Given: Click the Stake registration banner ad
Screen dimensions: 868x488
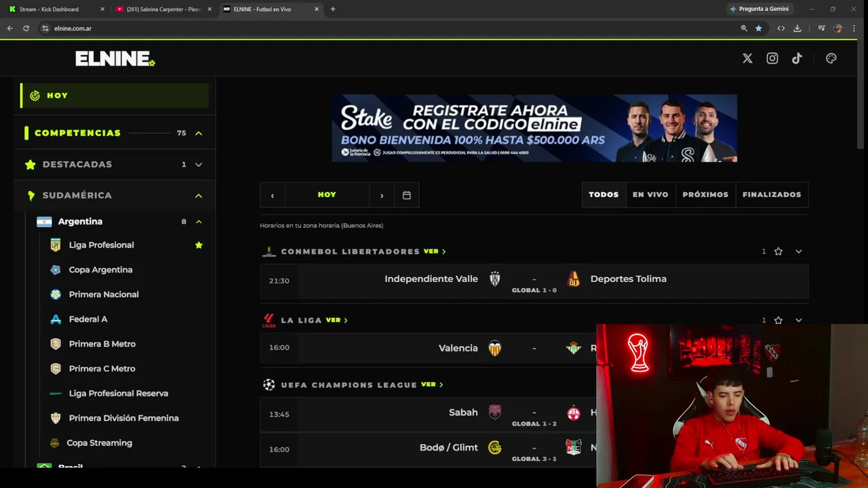Looking at the screenshot, I should click(534, 128).
